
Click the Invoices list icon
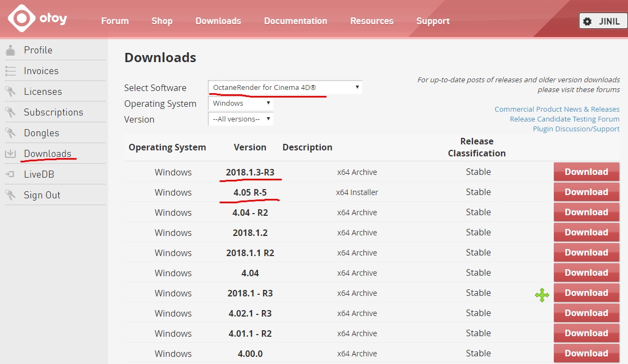click(10, 71)
